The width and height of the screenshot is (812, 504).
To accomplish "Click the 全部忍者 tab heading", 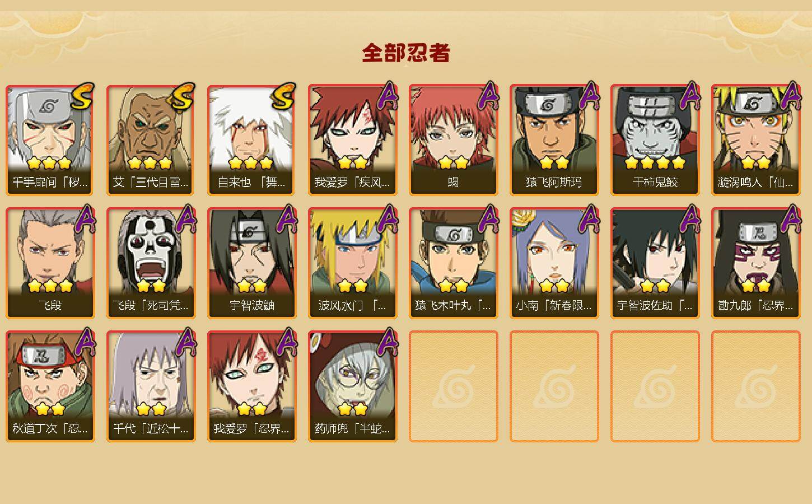I will click(406, 53).
